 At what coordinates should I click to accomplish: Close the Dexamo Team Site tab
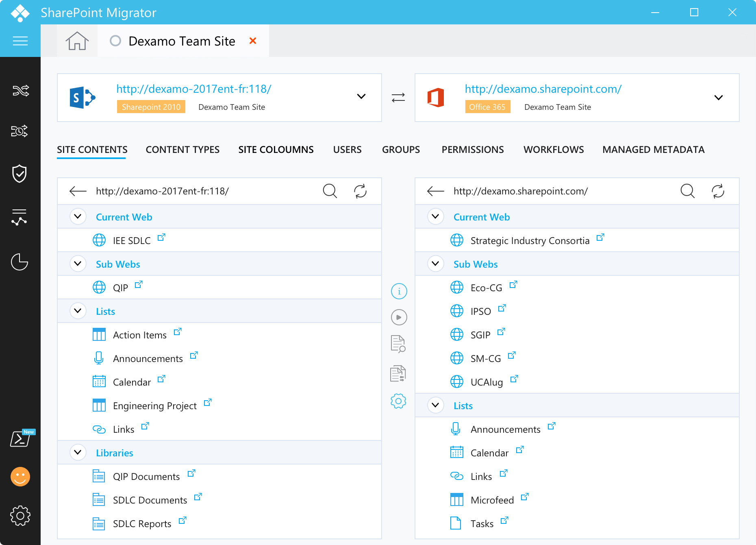coord(253,41)
